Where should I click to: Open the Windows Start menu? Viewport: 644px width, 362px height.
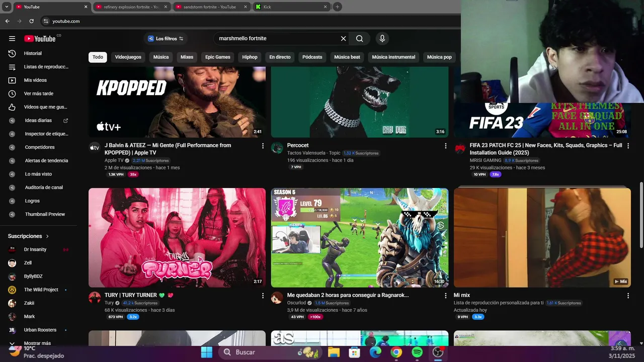click(x=207, y=352)
